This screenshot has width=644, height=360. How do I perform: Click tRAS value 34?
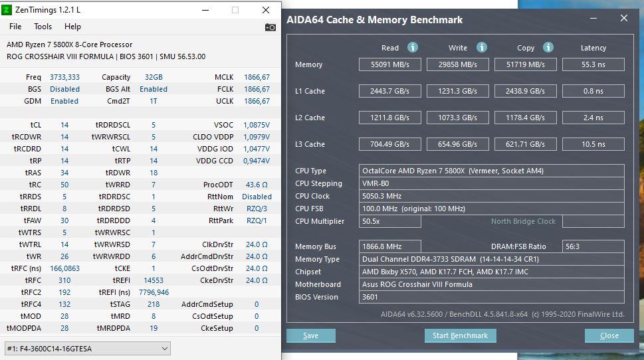[64, 173]
